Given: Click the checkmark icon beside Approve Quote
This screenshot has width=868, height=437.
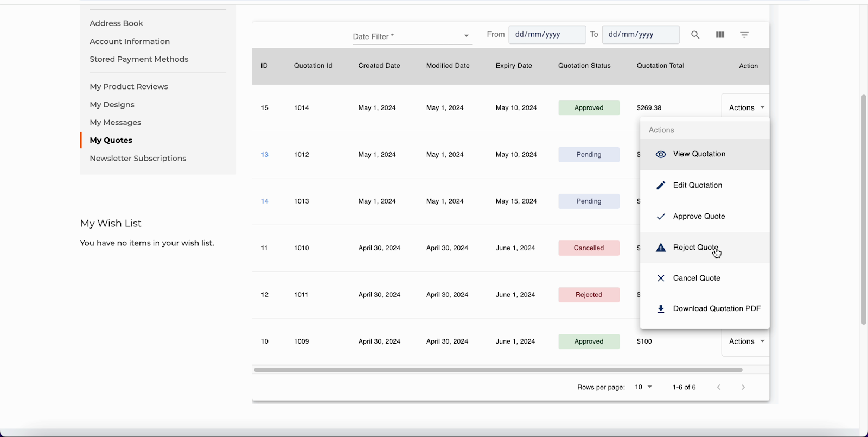Looking at the screenshot, I should click(x=661, y=217).
